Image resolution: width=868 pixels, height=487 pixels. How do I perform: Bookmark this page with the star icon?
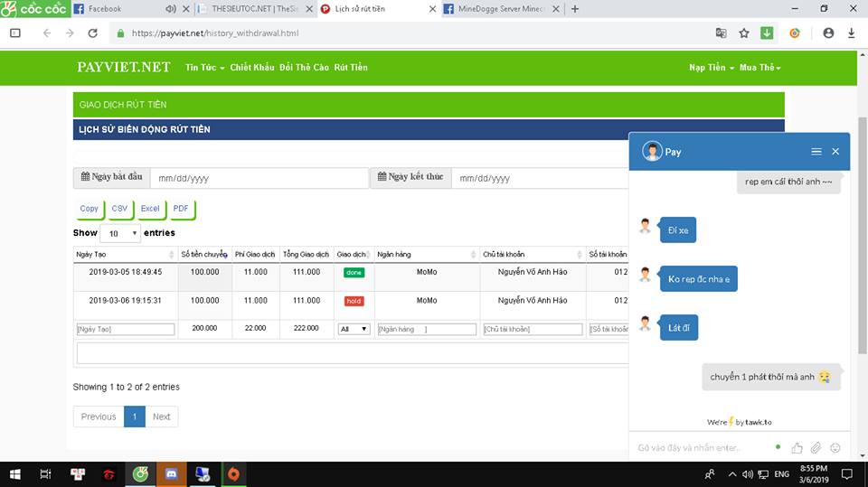coord(744,33)
